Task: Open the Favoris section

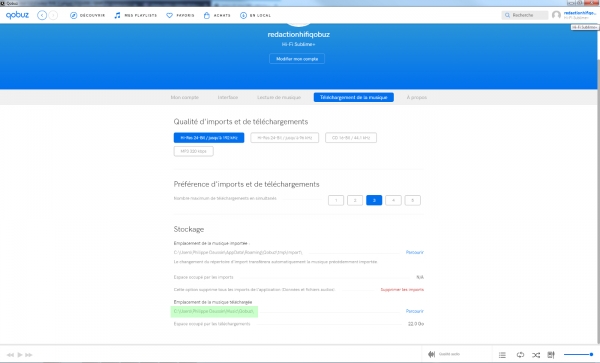Action: tap(180, 15)
